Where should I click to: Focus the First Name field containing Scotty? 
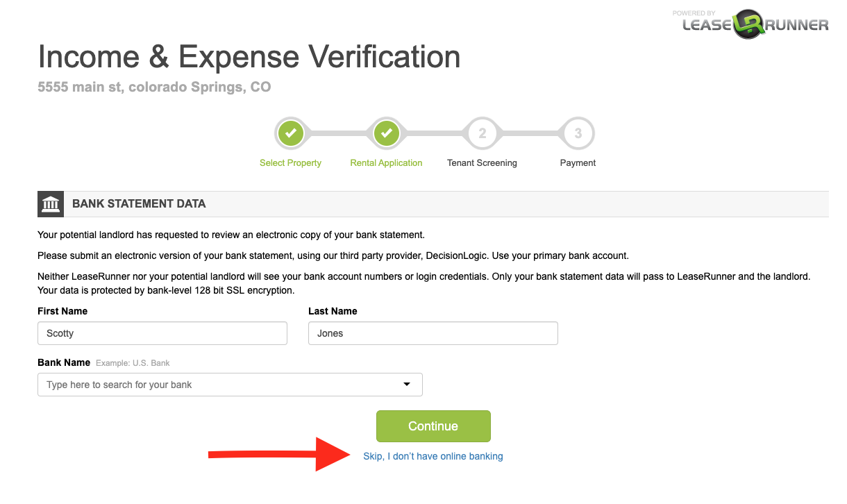162,333
